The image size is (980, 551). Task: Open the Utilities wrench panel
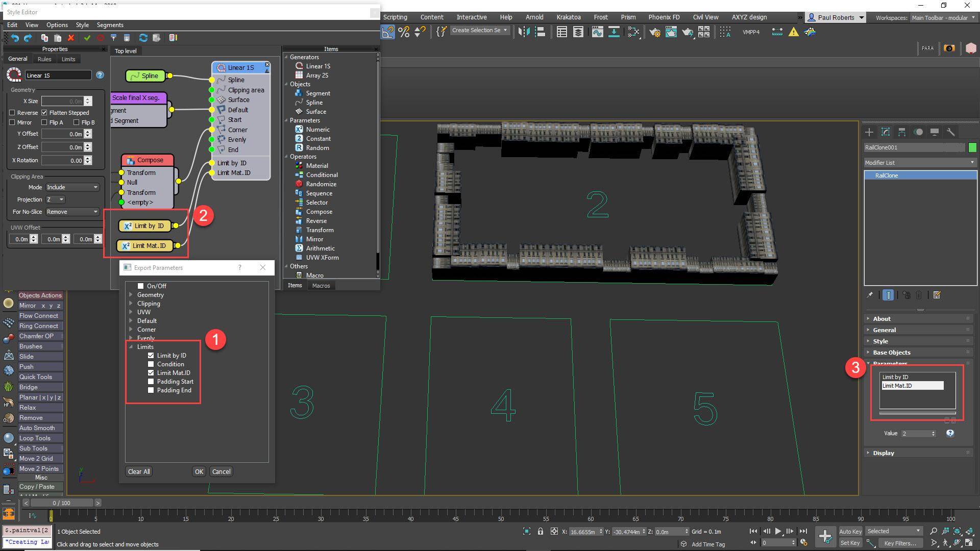pyautogui.click(x=951, y=132)
